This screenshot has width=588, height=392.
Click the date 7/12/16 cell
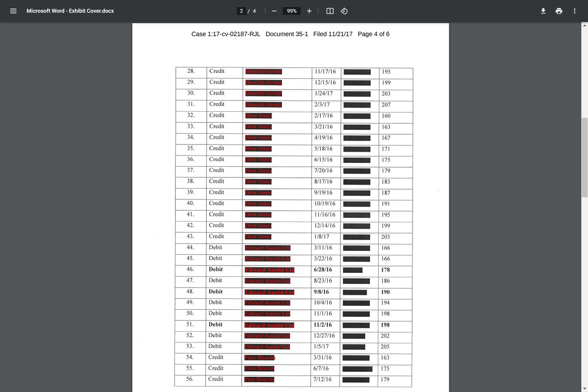[323, 380]
